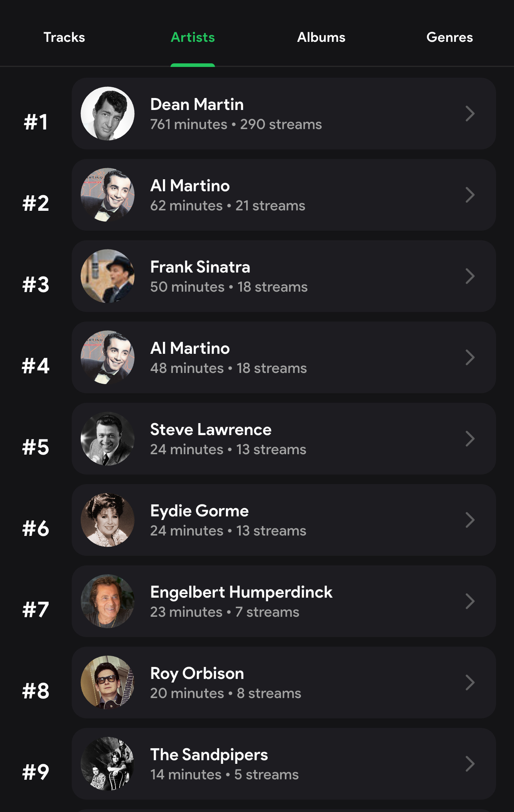
Task: Open the Engelbert Humperdinck name link
Action: coord(241,592)
